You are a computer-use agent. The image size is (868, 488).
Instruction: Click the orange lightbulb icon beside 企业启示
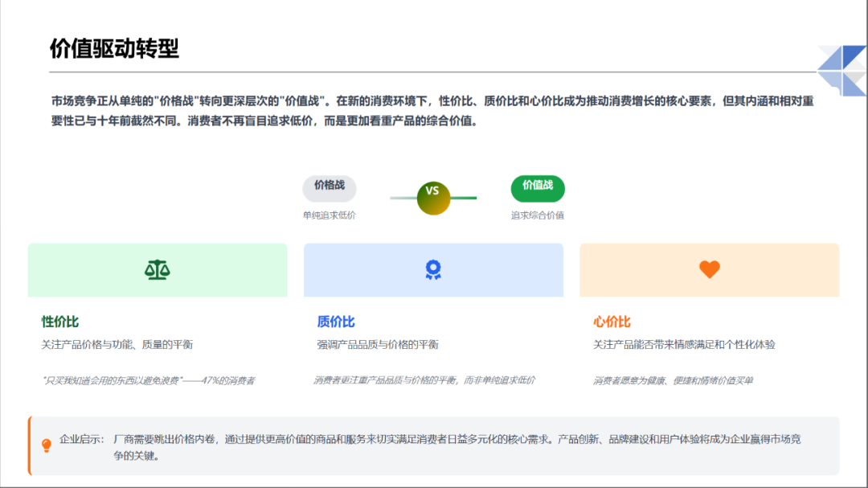coord(47,445)
